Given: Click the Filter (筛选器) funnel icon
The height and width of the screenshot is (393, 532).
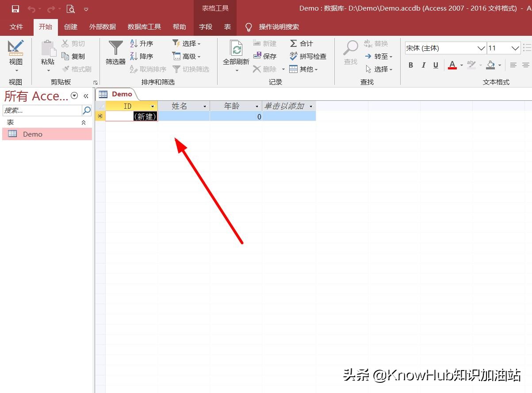Looking at the screenshot, I should tap(116, 48).
